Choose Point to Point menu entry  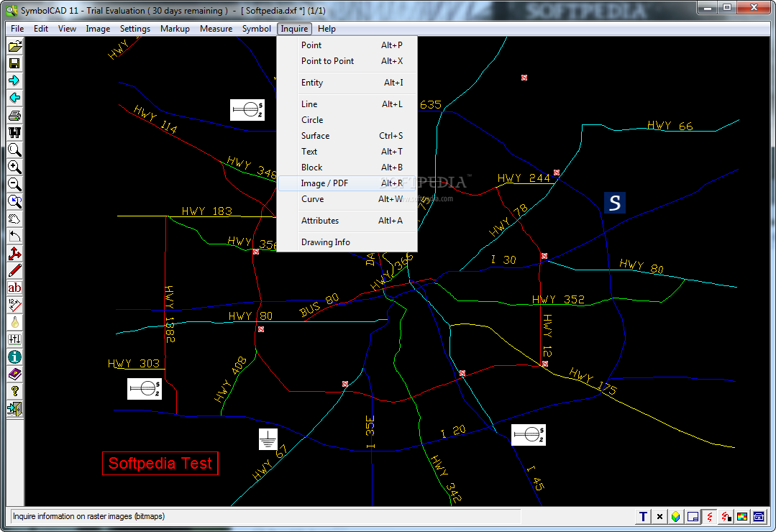pyautogui.click(x=347, y=61)
